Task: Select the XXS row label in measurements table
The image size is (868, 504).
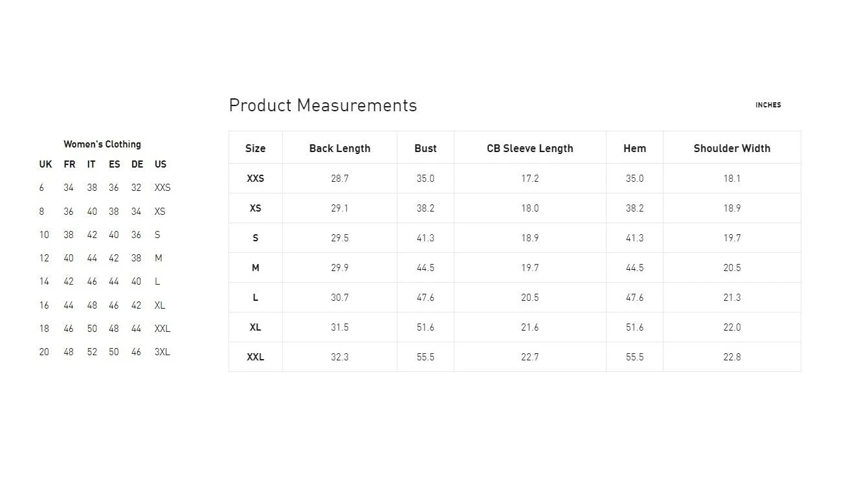Action: (255, 179)
